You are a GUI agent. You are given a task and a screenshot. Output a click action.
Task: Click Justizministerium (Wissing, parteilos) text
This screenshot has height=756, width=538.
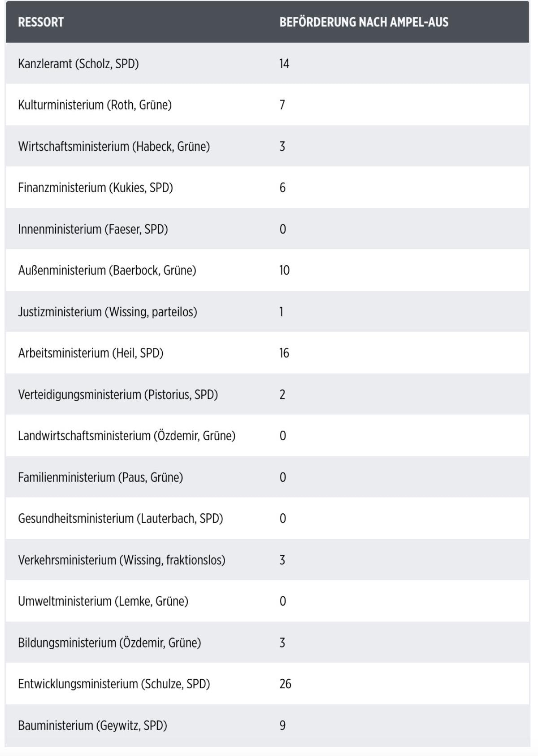[108, 312]
